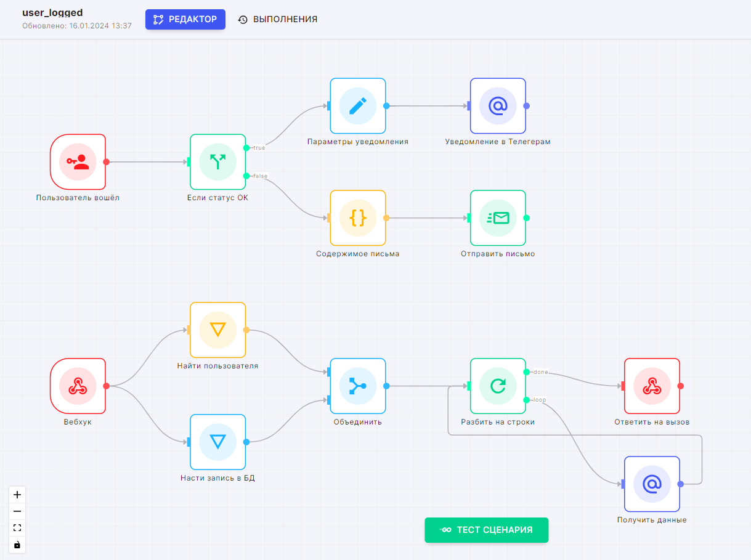Click the label text Получить данные
Screen dimensions: 751x560
click(x=652, y=520)
